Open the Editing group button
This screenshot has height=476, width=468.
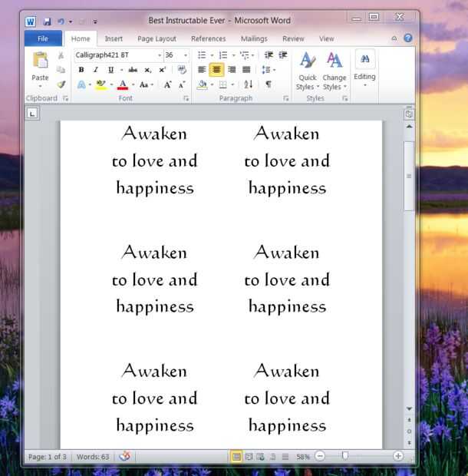(x=365, y=69)
